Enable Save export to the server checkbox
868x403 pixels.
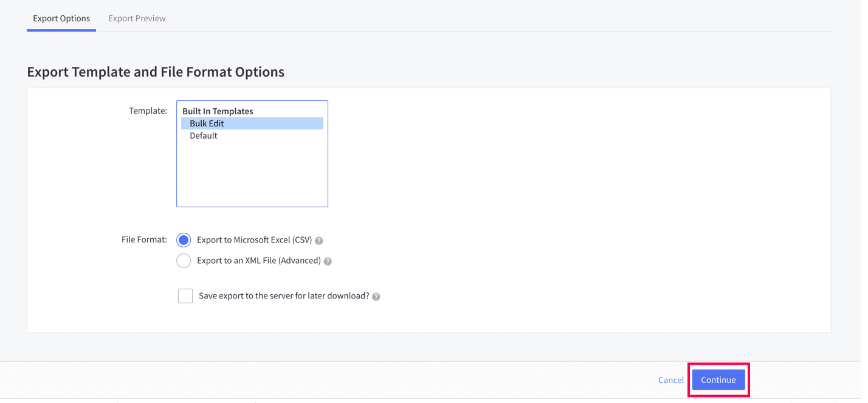coord(185,296)
